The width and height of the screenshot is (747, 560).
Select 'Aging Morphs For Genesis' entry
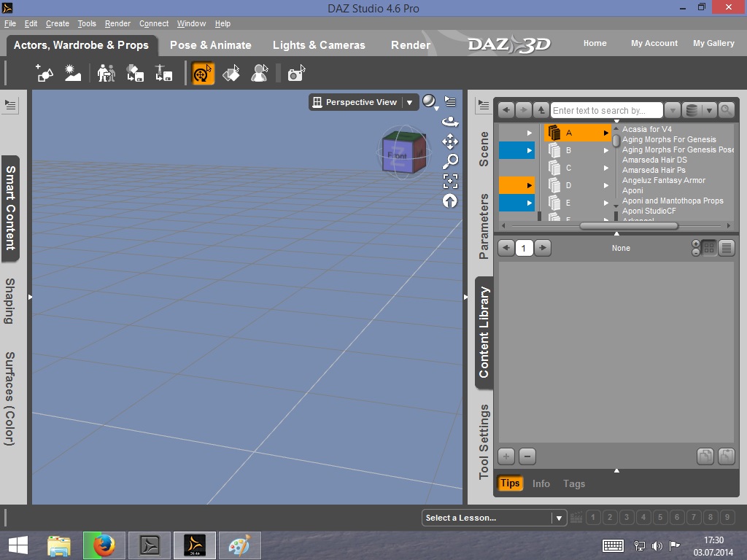coord(669,139)
